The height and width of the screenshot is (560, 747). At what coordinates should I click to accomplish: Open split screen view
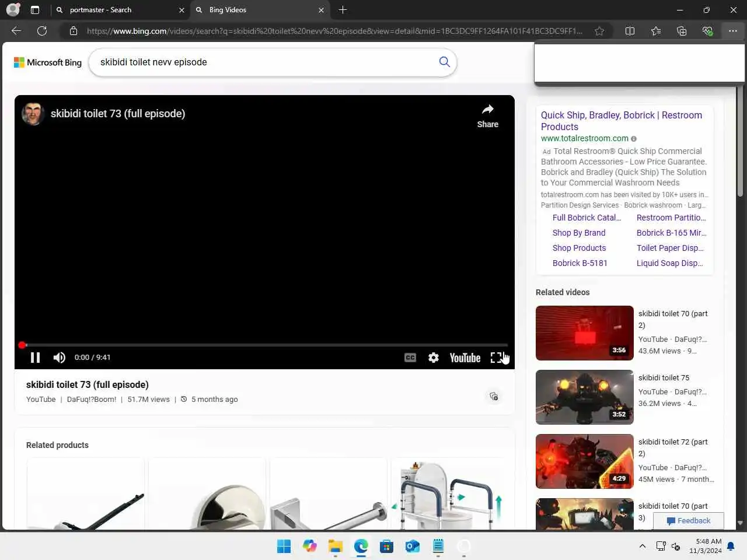coord(630,31)
